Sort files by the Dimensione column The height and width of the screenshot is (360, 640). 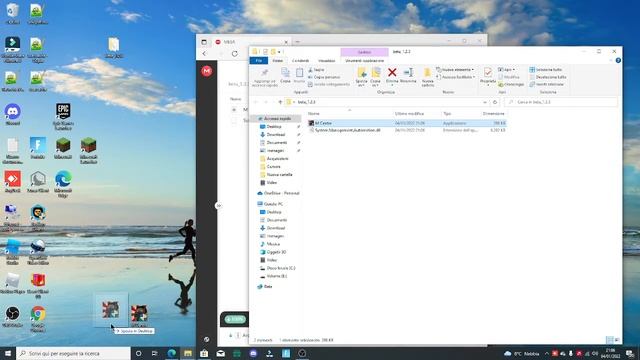[x=493, y=113]
